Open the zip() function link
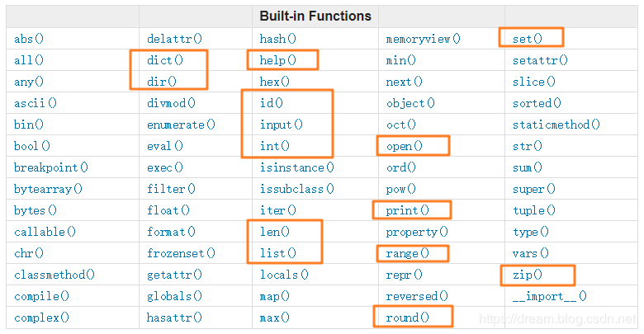644x334 pixels. click(x=527, y=275)
